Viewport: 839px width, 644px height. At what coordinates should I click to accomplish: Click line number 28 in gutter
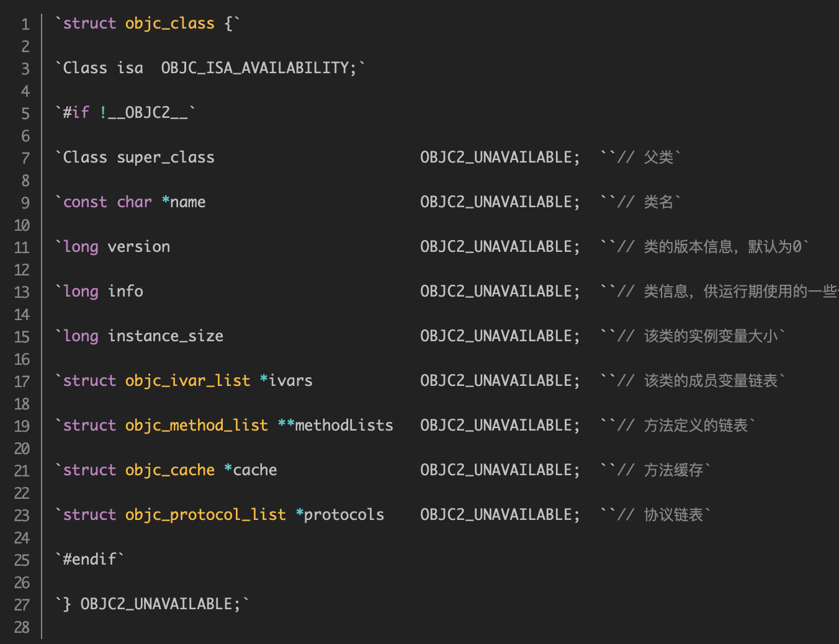click(x=22, y=627)
